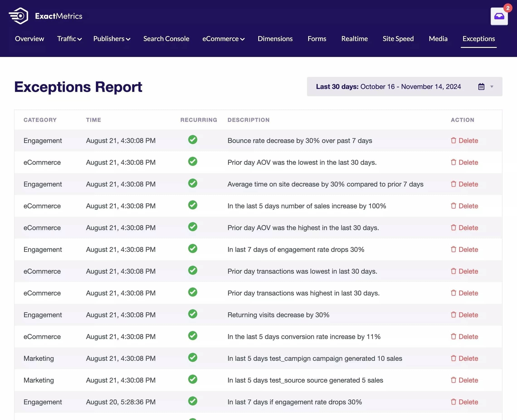517x420 pixels.
Task: Click trash icon for highest AOV row
Action: [454, 228]
